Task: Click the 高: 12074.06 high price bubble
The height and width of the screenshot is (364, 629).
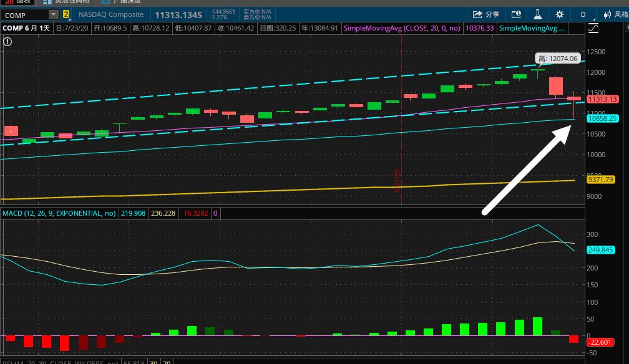Action: click(x=558, y=59)
